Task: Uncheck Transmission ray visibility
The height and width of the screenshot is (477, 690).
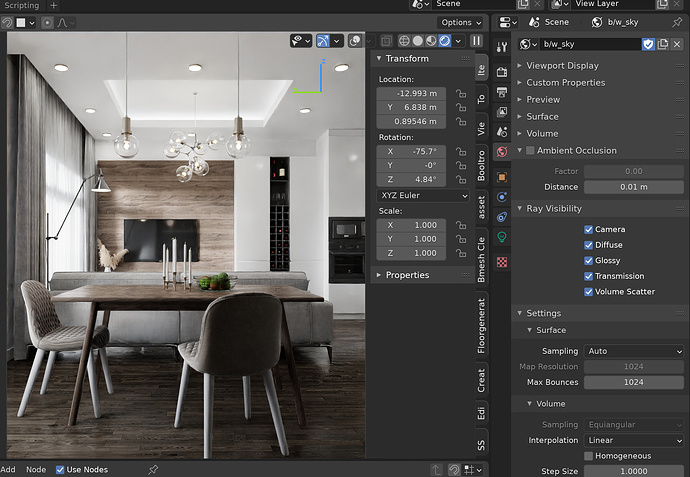Action: click(x=588, y=276)
